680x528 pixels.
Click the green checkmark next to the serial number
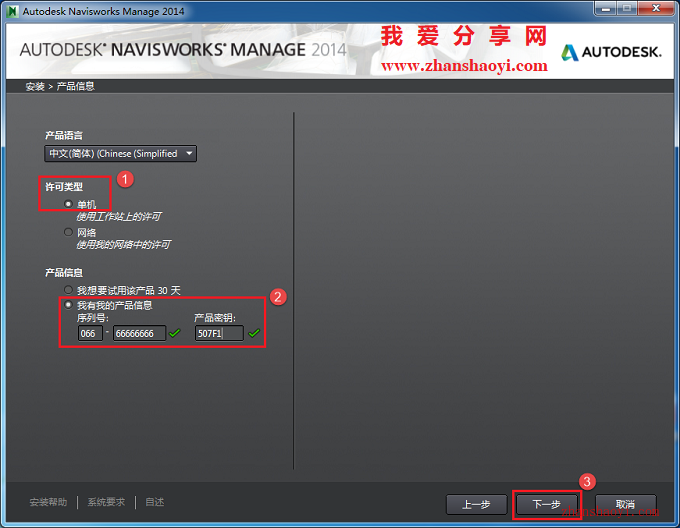[x=174, y=333]
